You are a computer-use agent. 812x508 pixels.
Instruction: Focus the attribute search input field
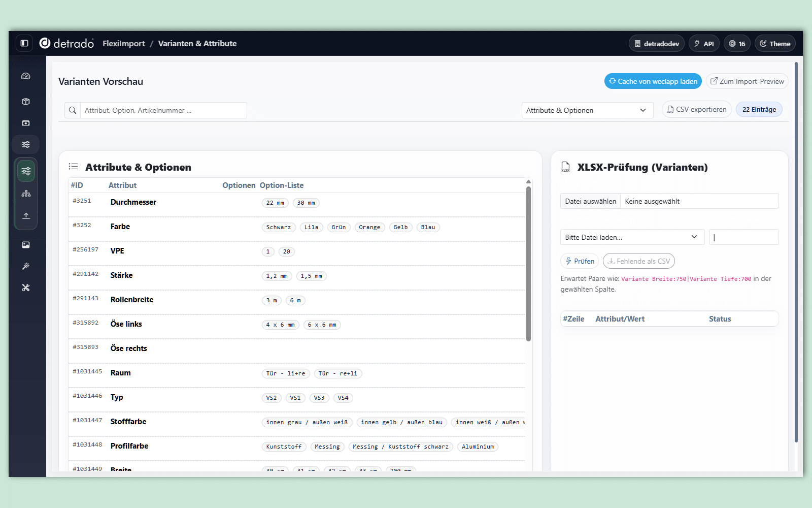[162, 110]
